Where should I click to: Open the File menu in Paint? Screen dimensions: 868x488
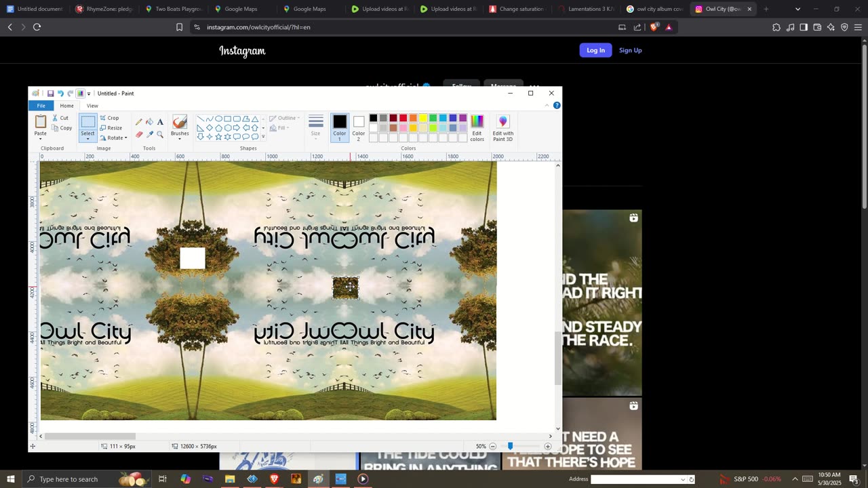[x=41, y=106]
